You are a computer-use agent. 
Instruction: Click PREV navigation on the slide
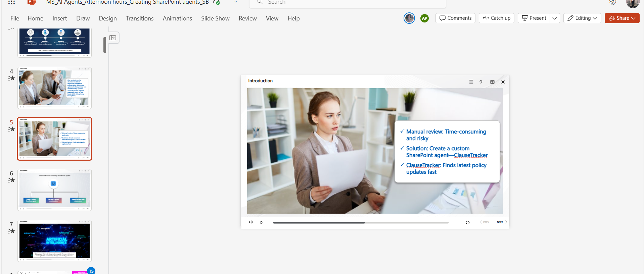(484, 222)
